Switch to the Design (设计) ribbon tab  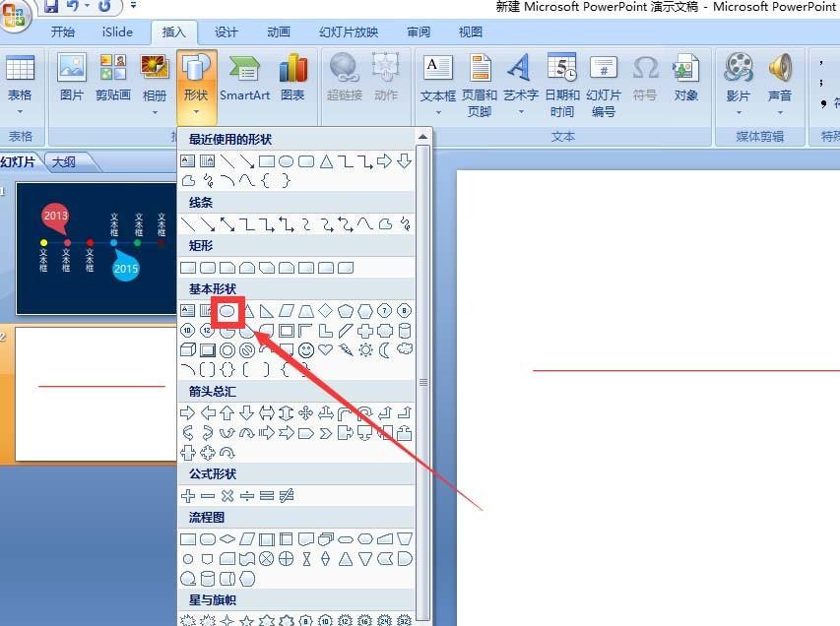(x=226, y=31)
